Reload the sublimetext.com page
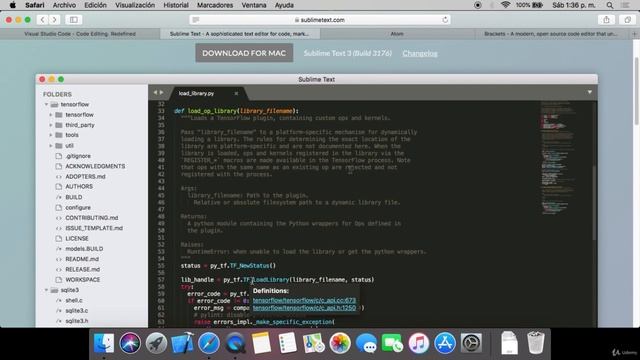Viewport: 640px width, 360px height. pyautogui.click(x=445, y=20)
